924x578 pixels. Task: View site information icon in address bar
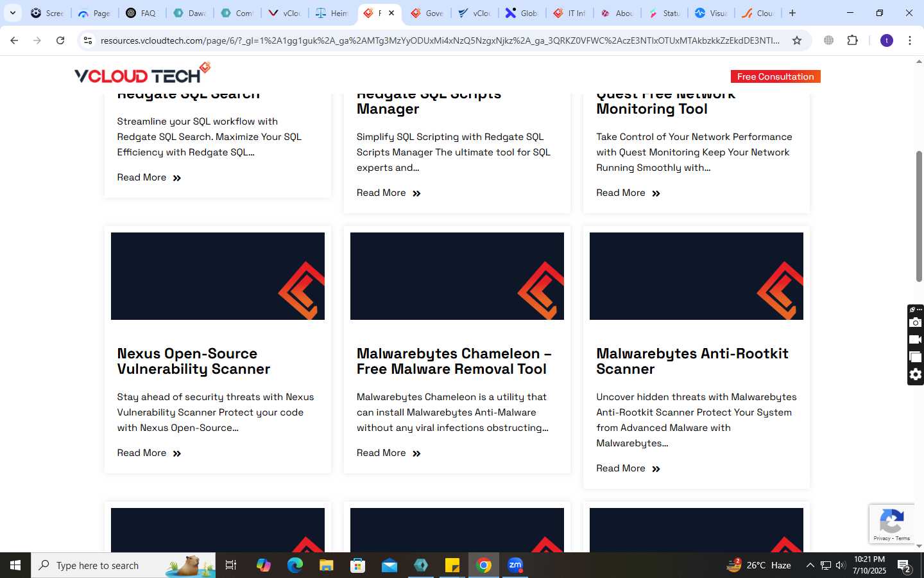tap(88, 40)
